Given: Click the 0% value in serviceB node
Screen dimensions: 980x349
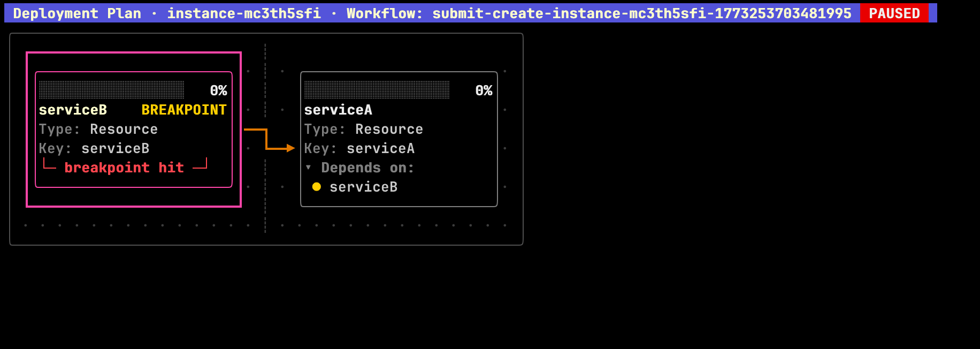Looking at the screenshot, I should tap(218, 90).
